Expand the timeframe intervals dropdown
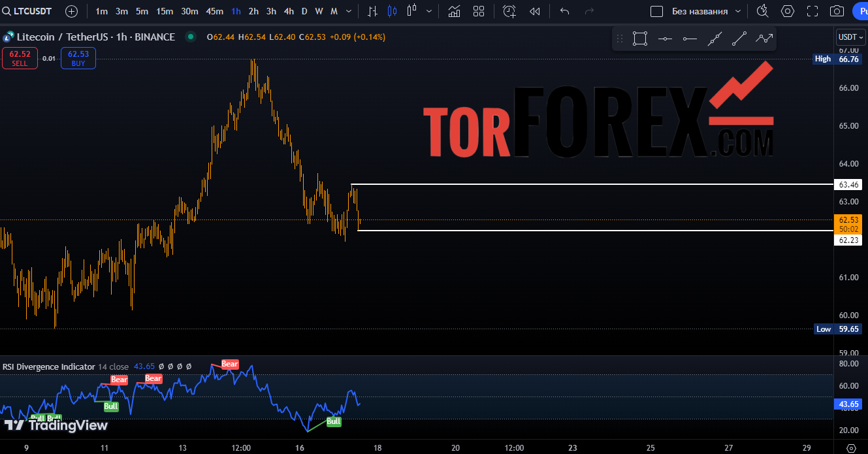868x454 pixels. [x=349, y=11]
